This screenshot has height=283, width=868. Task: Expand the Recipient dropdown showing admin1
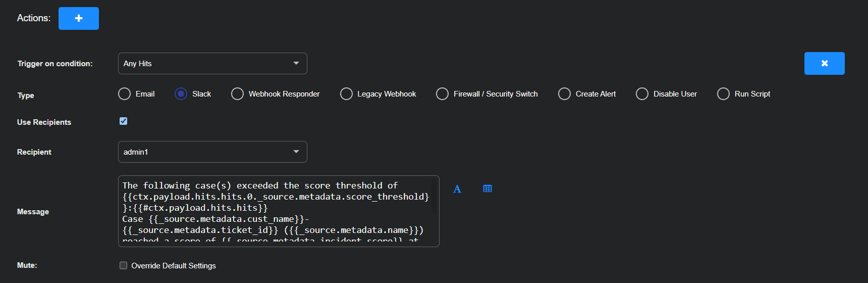click(x=212, y=152)
